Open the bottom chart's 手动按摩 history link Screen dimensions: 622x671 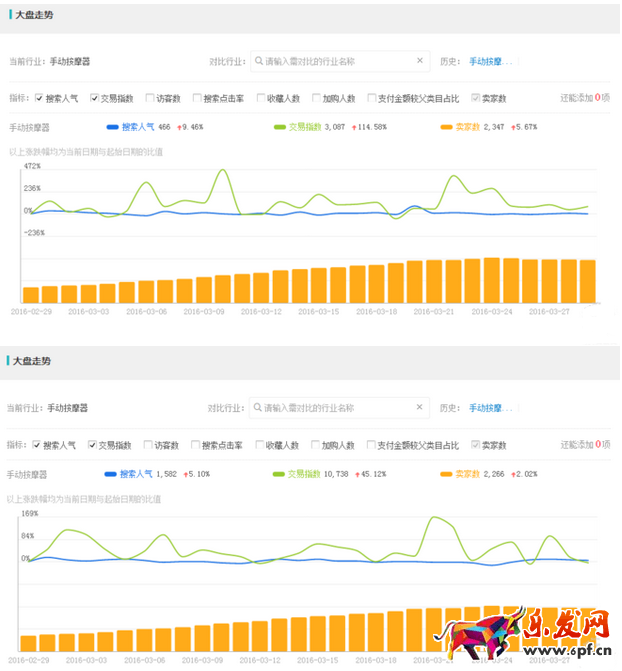(x=491, y=408)
